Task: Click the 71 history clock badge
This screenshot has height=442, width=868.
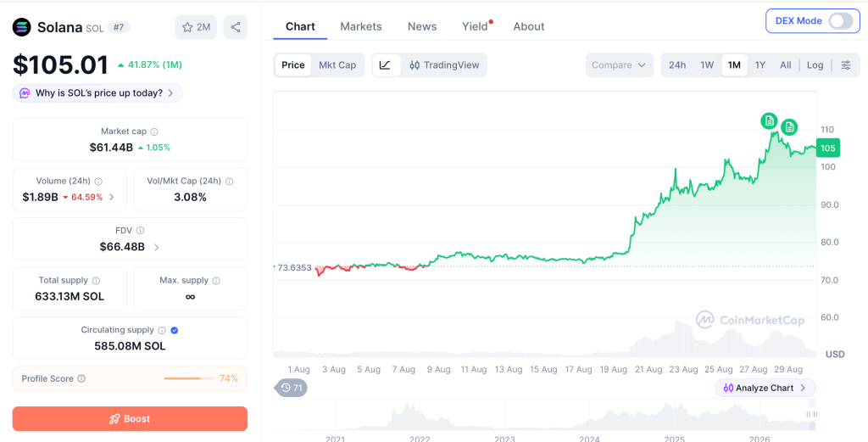Action: tap(292, 388)
